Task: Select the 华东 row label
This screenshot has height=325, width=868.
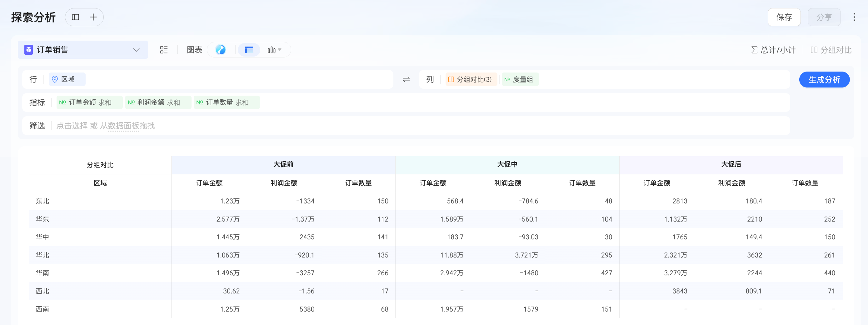Action: (42, 219)
